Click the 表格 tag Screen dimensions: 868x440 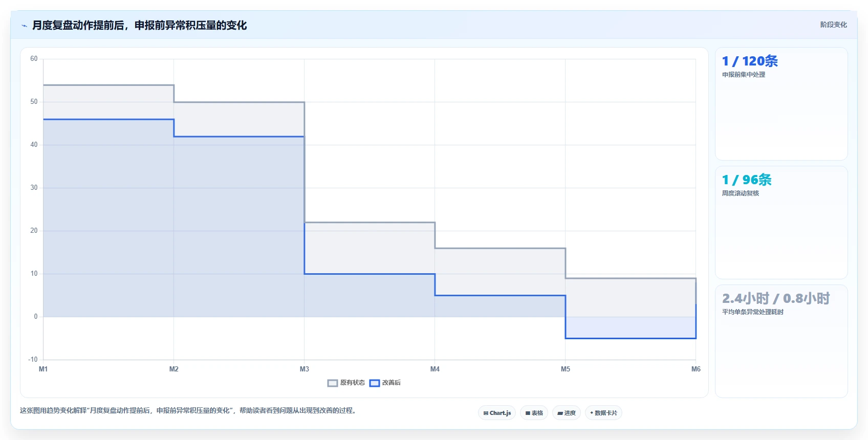(534, 413)
